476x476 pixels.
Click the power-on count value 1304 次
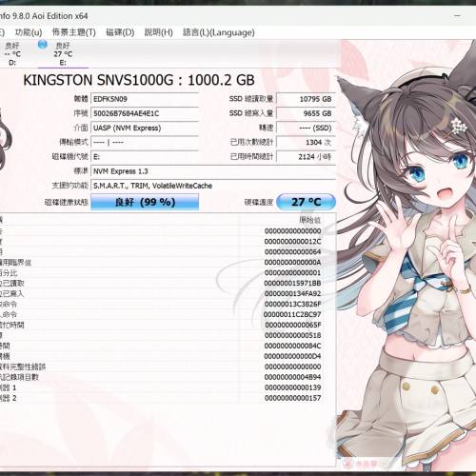pos(307,142)
